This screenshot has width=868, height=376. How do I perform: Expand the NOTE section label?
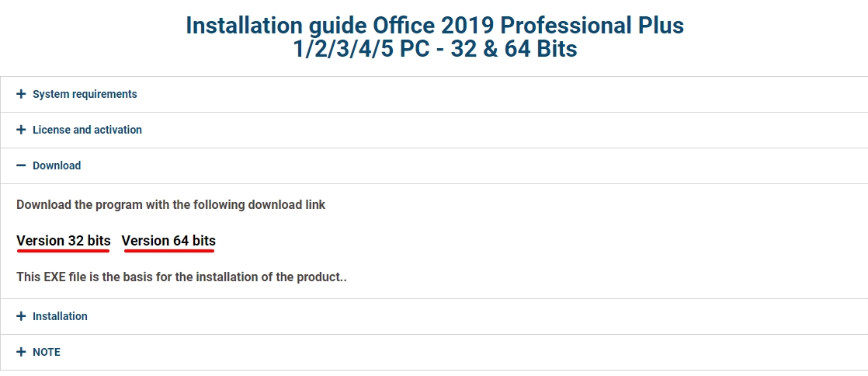(x=46, y=352)
